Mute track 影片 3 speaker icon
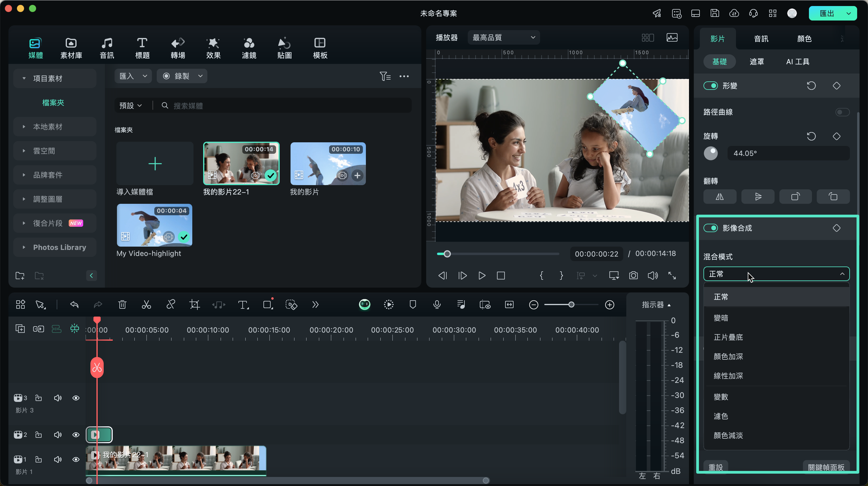The width and height of the screenshot is (868, 486). [58, 398]
